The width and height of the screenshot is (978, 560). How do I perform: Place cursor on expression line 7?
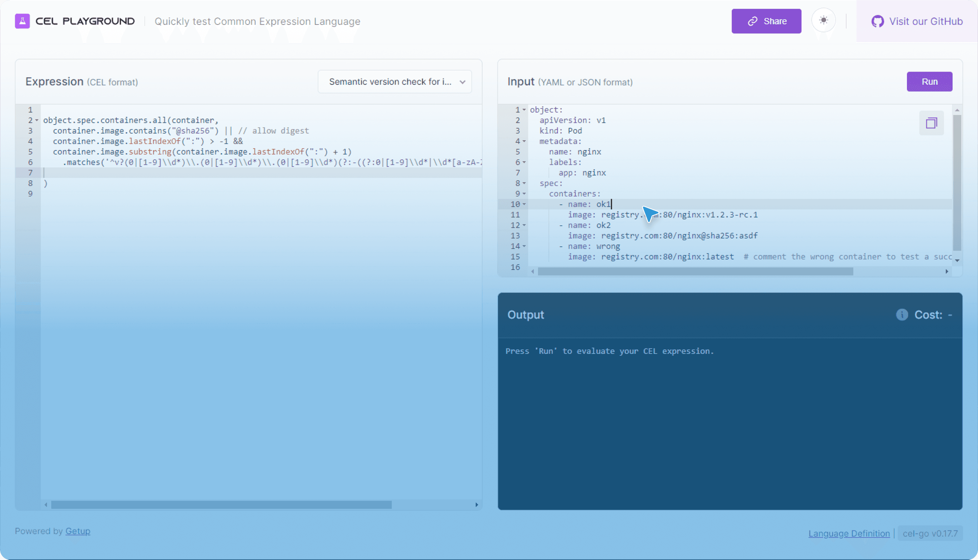[x=231, y=173]
